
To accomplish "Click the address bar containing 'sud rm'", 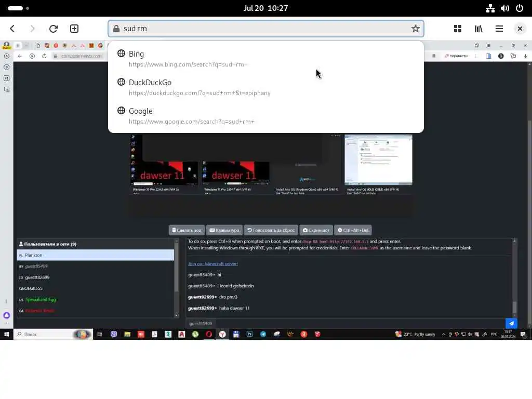I will pyautogui.click(x=266, y=29).
